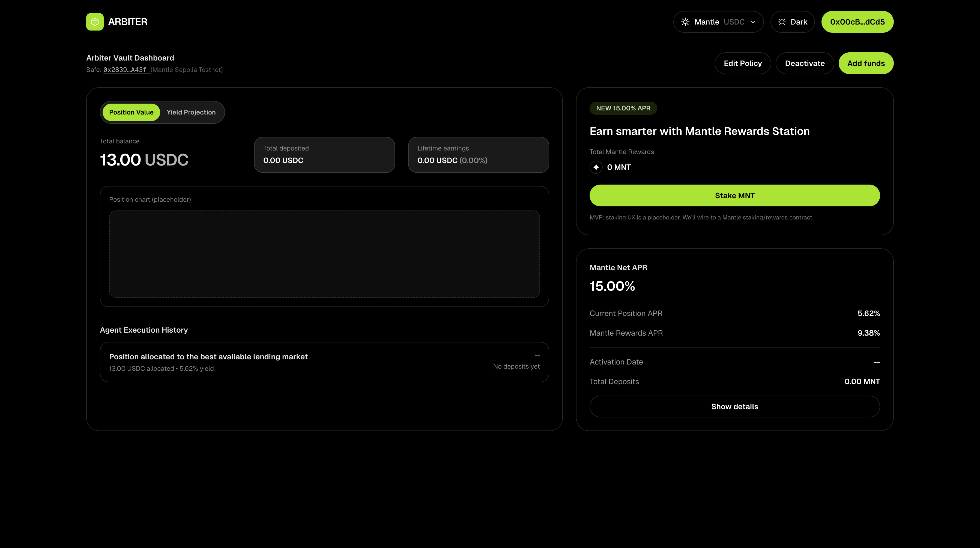This screenshot has height=548, width=980.
Task: Click the Add funds button
Action: coord(866,63)
